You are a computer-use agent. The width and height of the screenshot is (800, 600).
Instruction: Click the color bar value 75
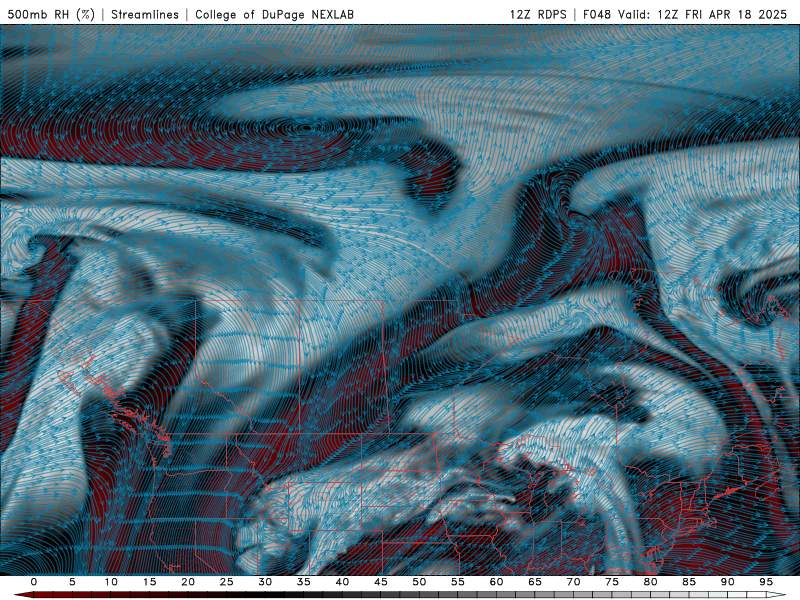(x=612, y=582)
